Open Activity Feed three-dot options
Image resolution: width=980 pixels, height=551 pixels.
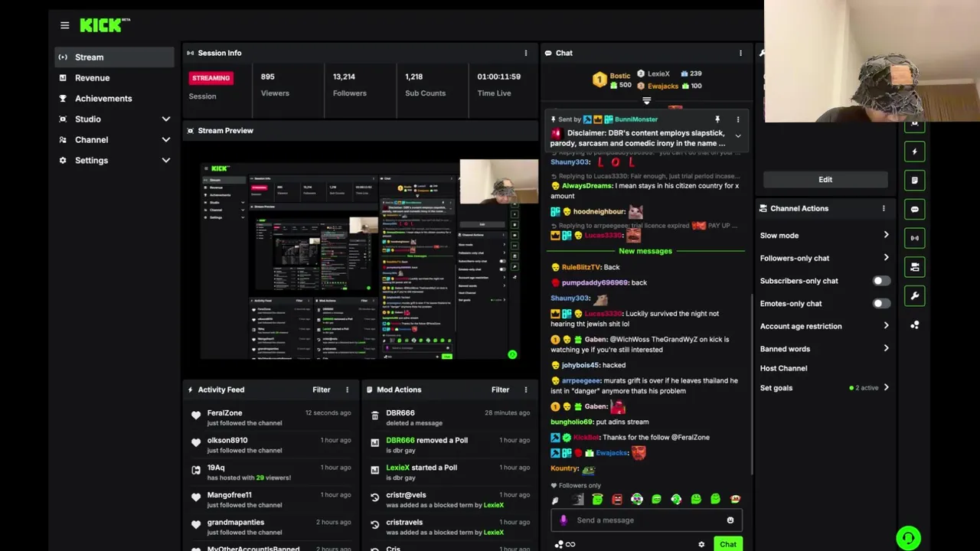(347, 390)
